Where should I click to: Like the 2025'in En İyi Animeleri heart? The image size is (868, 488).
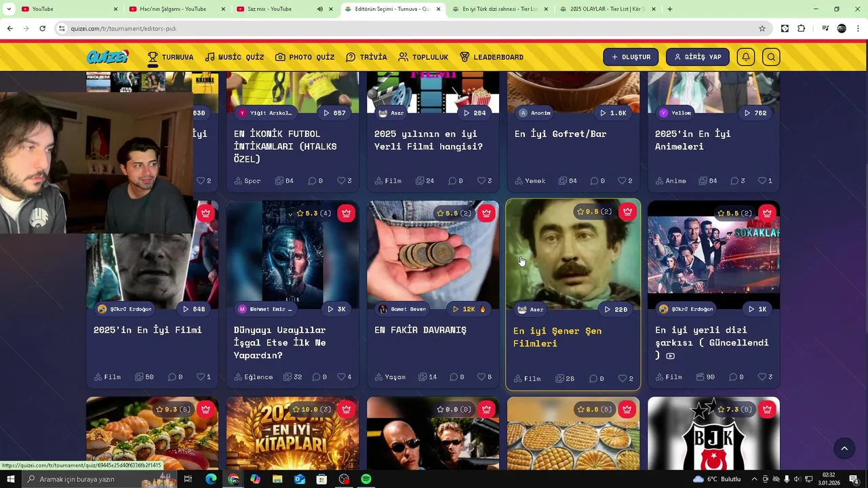coord(762,181)
